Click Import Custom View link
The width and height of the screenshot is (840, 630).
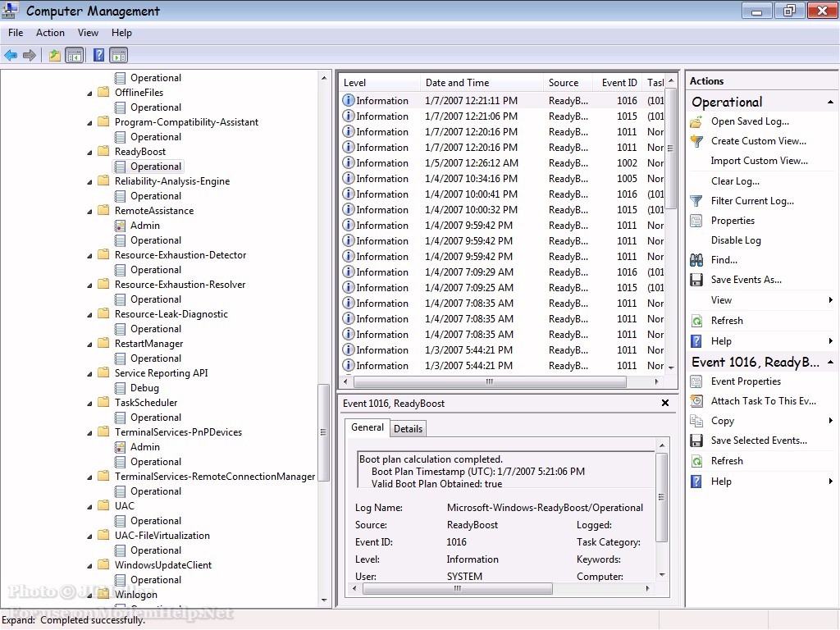click(x=759, y=161)
